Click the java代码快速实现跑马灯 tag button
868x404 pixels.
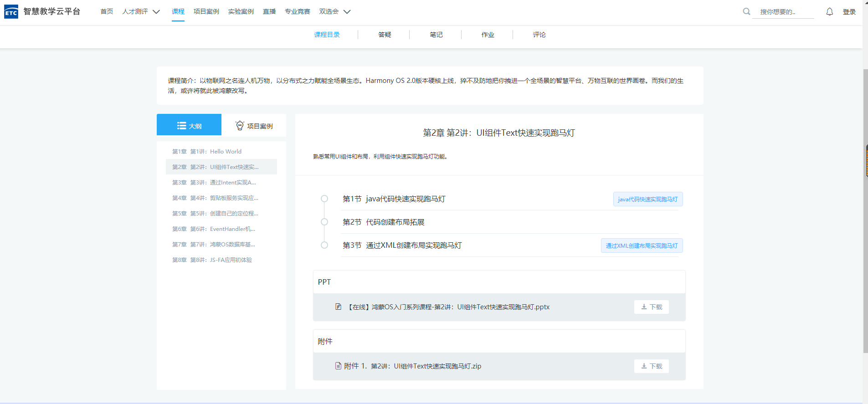pos(647,199)
